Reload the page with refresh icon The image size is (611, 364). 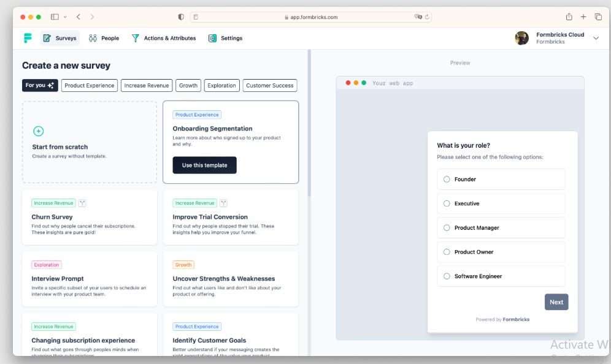(x=427, y=17)
